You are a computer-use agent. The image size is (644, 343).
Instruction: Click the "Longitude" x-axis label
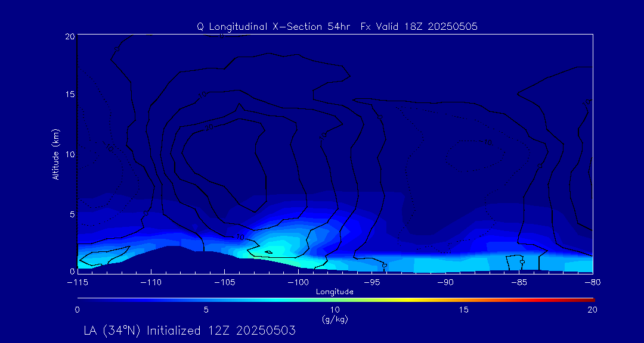coord(335,292)
